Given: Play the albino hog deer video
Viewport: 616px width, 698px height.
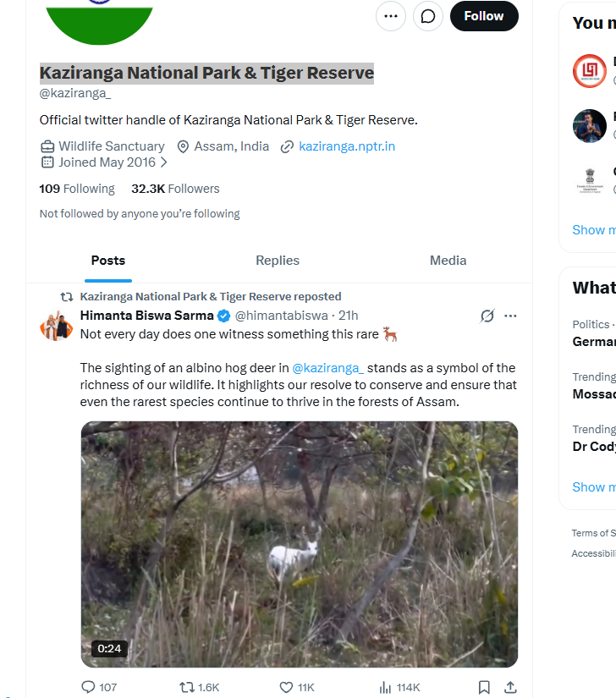Looking at the screenshot, I should pyautogui.click(x=299, y=544).
